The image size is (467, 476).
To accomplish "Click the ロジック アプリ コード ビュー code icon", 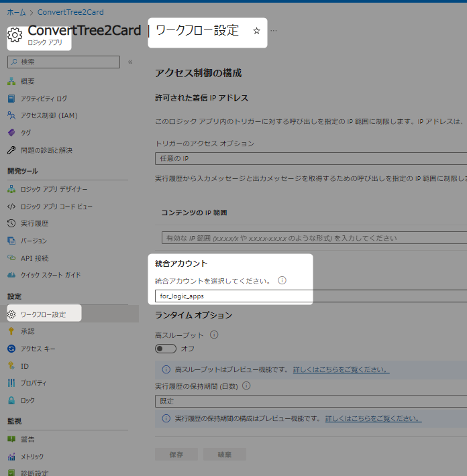I will click(11, 206).
